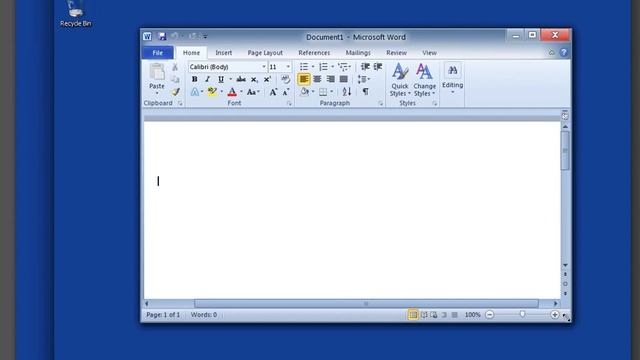The image size is (640, 360).
Task: Click the Shrink Font icon
Action: tap(286, 92)
